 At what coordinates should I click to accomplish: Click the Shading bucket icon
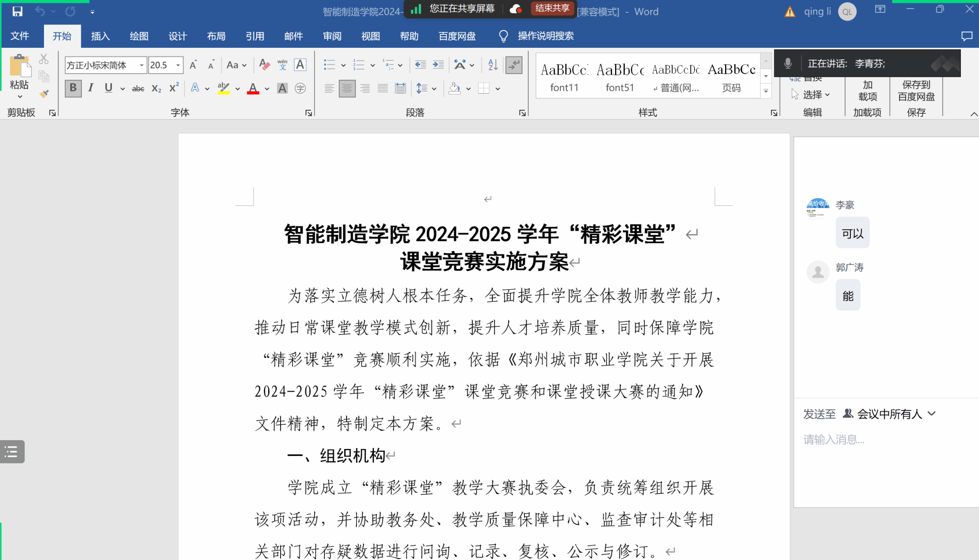coord(455,88)
